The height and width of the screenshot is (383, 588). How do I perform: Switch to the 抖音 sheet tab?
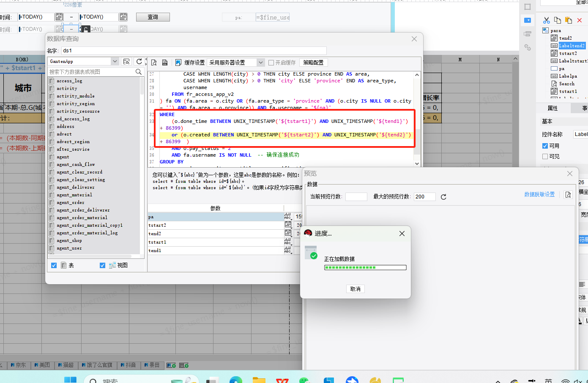(x=128, y=365)
